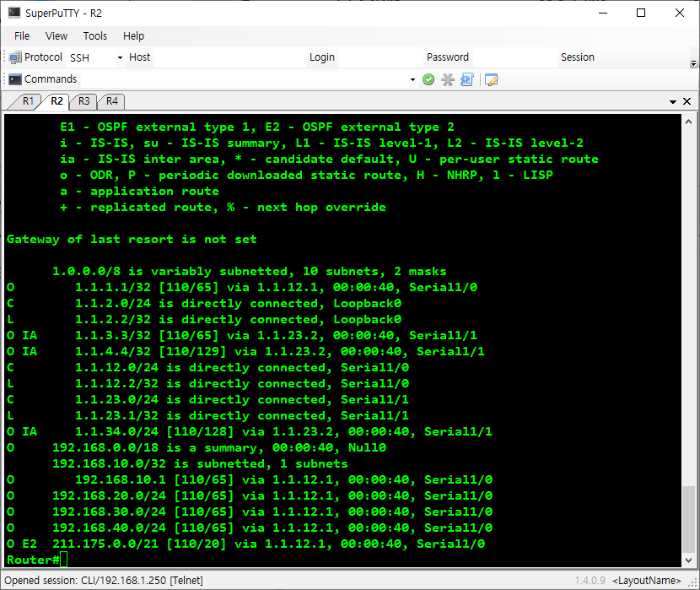The image size is (700, 590).
Task: Click the blue script document icon
Action: click(467, 80)
